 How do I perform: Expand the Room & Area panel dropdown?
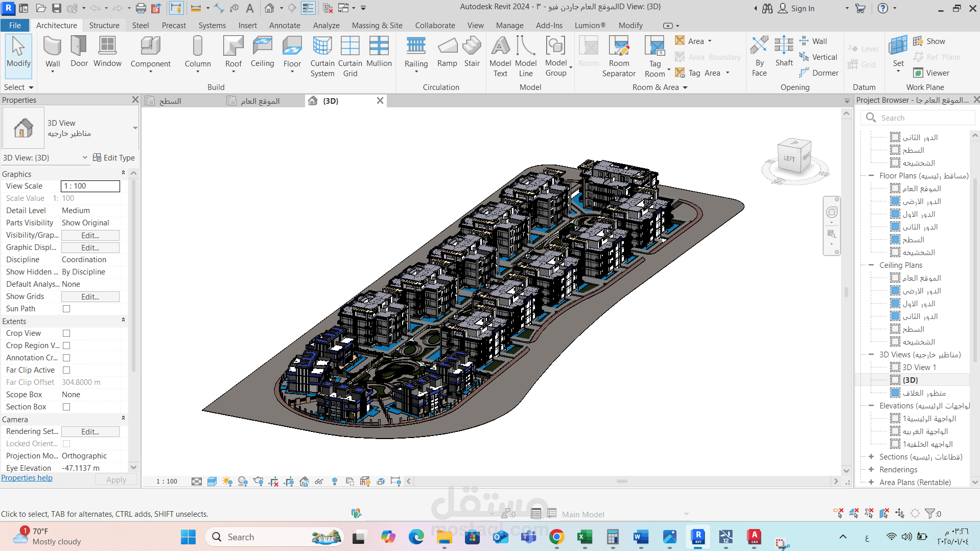(x=685, y=87)
